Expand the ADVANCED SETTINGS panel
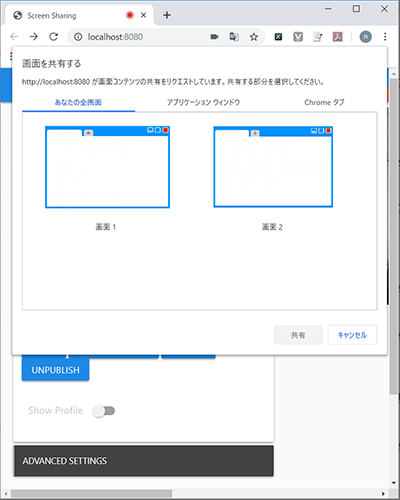The height and width of the screenshot is (500, 400). (144, 461)
